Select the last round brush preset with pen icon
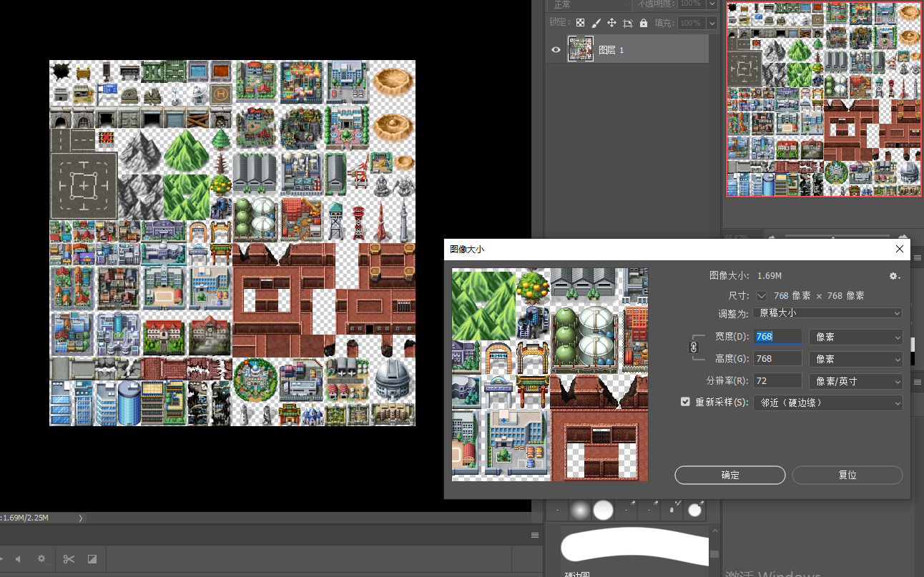 (695, 509)
